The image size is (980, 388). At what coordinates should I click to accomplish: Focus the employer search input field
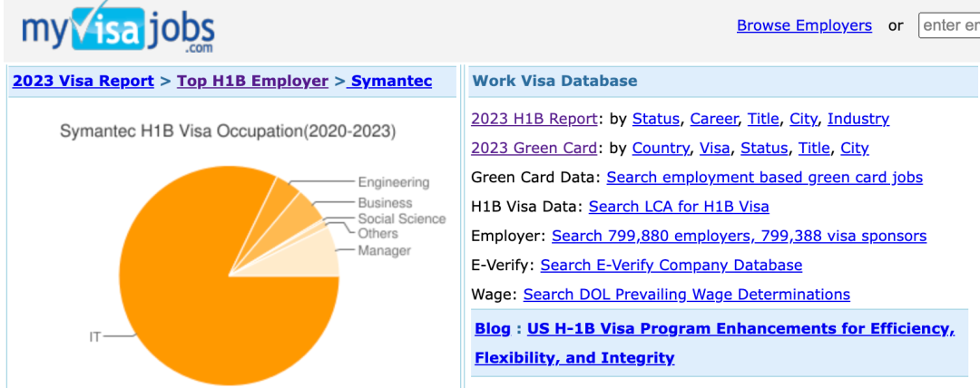949,25
